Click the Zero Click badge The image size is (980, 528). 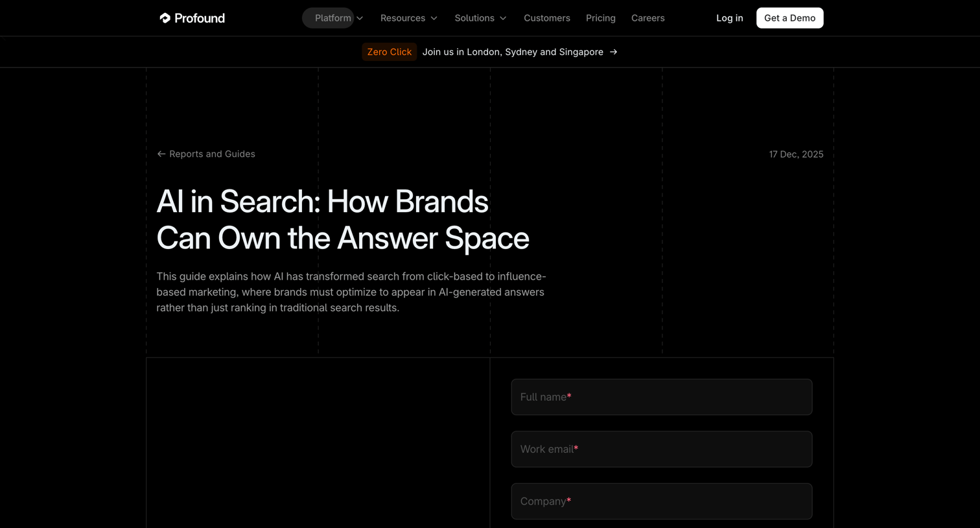(389, 52)
